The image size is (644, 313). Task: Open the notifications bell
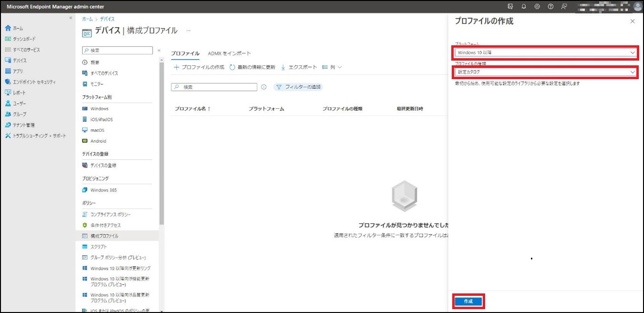[x=524, y=7]
